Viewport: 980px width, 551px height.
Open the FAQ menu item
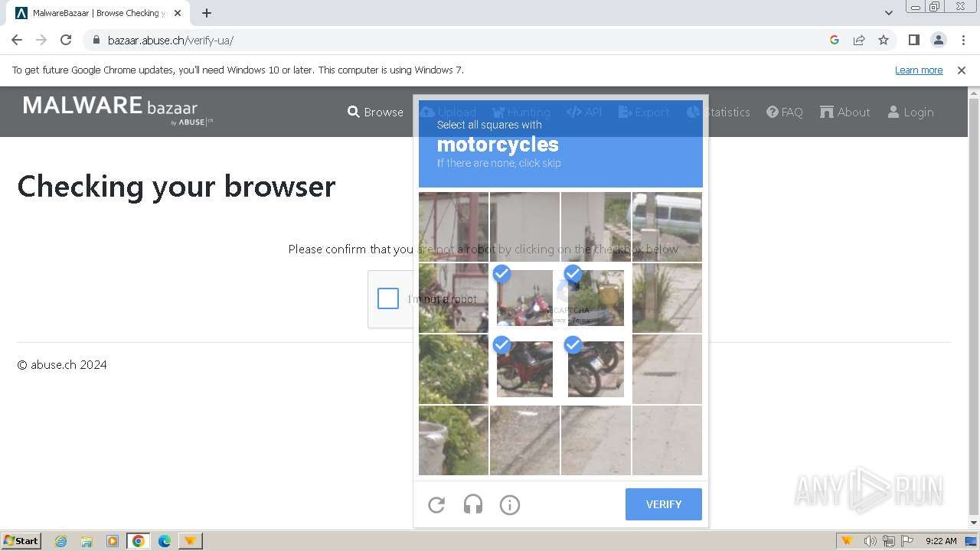click(785, 112)
